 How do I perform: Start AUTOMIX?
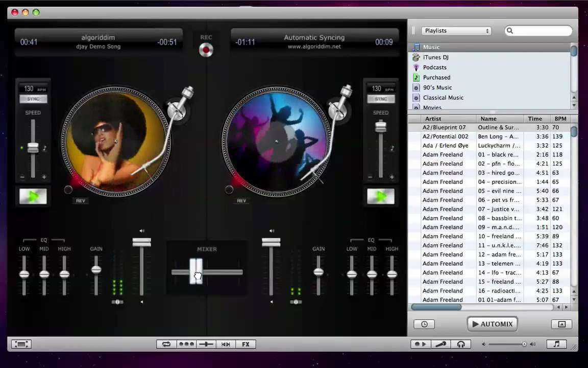pyautogui.click(x=493, y=324)
